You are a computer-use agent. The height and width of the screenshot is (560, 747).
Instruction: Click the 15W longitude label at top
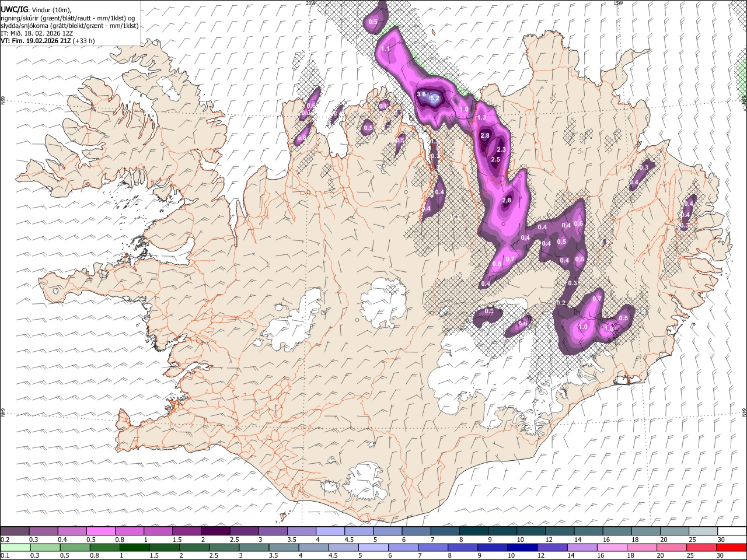618,3
